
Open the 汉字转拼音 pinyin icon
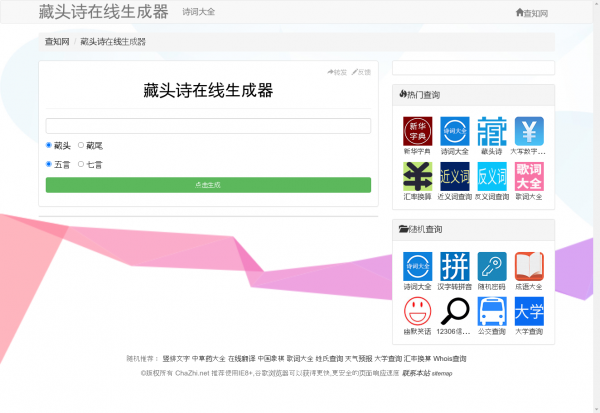454,266
